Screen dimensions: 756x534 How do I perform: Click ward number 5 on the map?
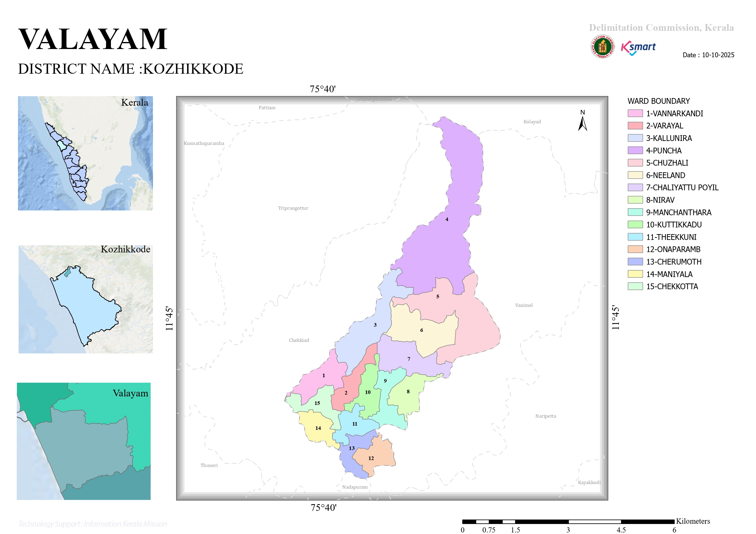coord(438,297)
